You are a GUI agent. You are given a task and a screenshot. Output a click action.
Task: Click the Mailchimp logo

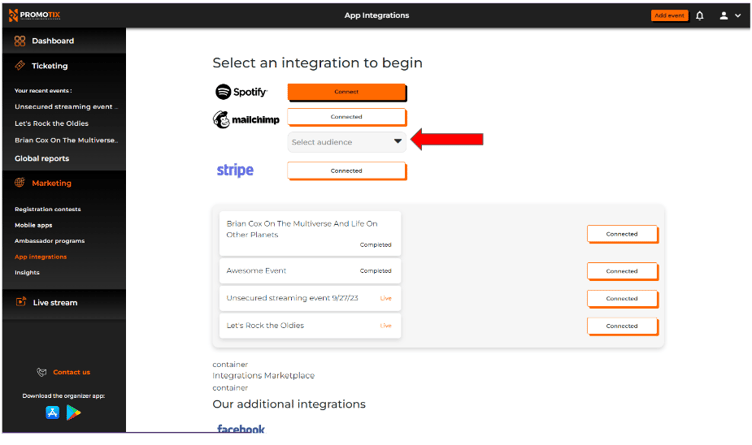[x=246, y=119]
